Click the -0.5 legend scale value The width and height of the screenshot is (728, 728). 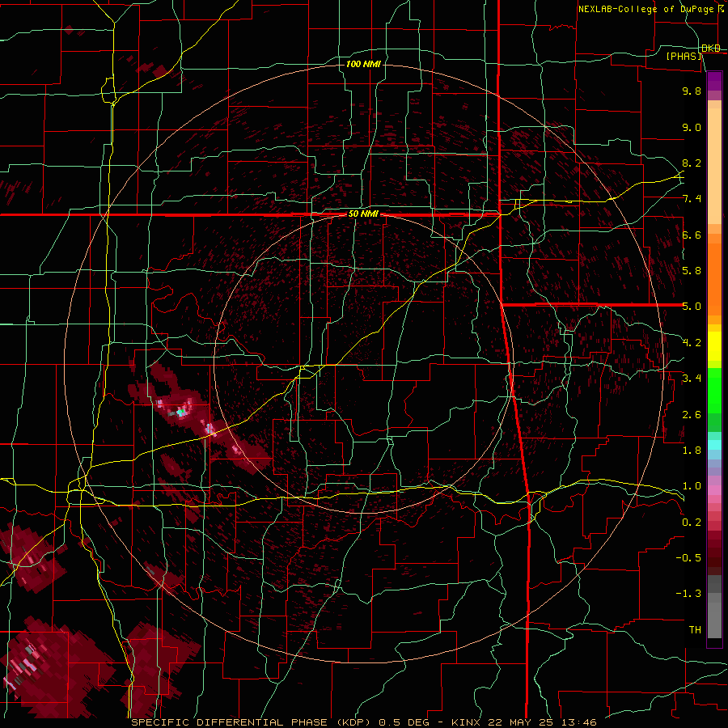tap(688, 558)
